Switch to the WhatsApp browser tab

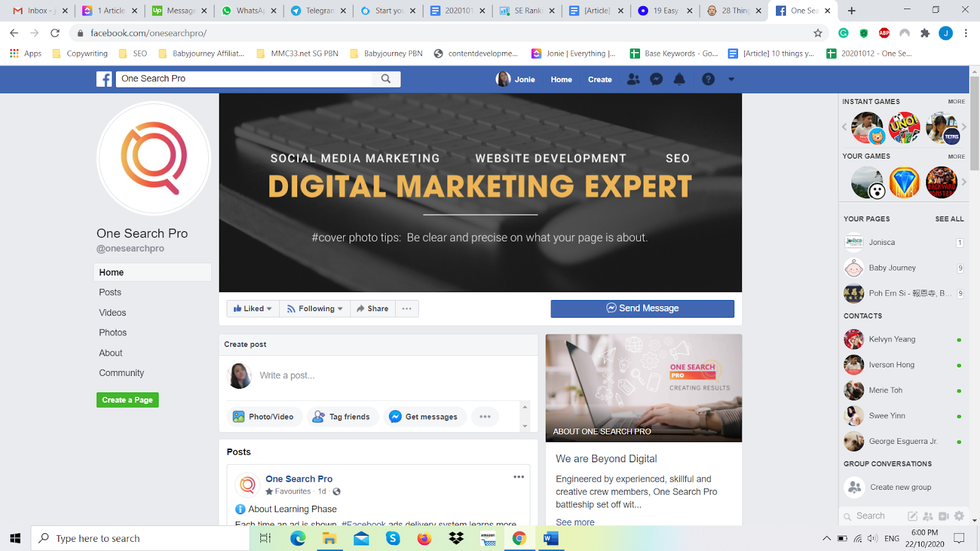[x=249, y=10]
